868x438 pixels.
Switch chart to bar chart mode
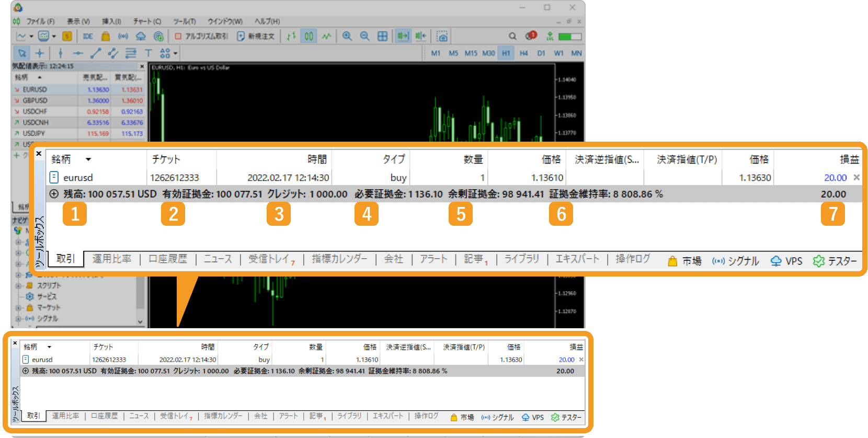coord(291,36)
